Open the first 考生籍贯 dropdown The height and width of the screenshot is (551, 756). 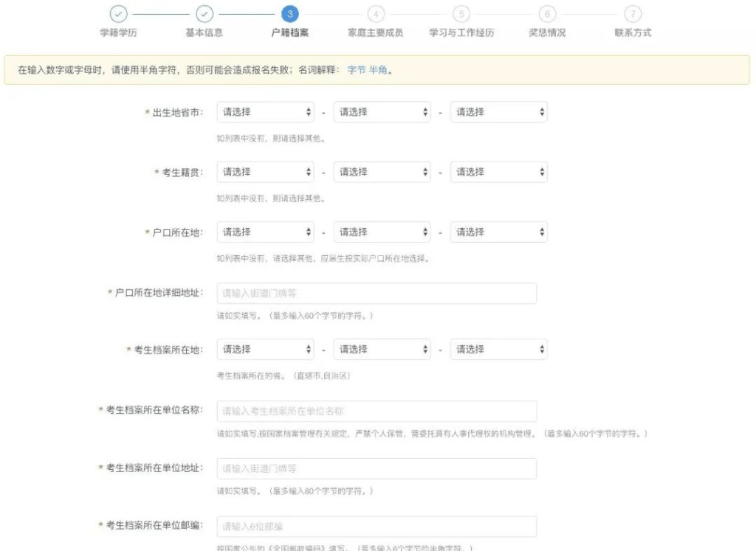(264, 171)
